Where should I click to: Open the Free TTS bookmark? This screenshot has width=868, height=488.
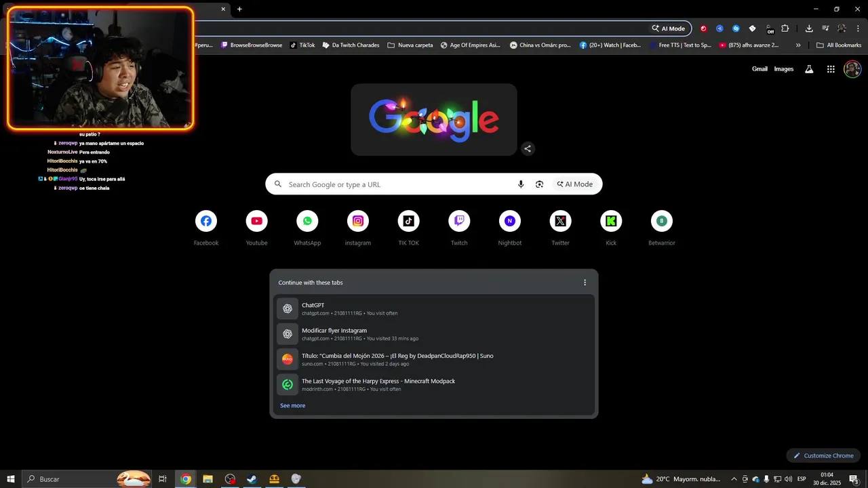coord(679,45)
